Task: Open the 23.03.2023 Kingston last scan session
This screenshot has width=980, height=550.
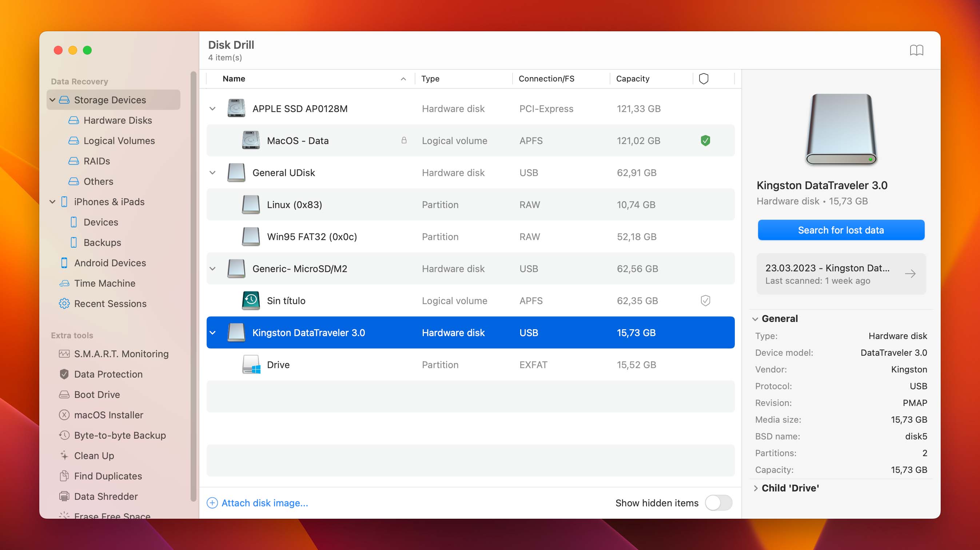Action: pyautogui.click(x=841, y=274)
